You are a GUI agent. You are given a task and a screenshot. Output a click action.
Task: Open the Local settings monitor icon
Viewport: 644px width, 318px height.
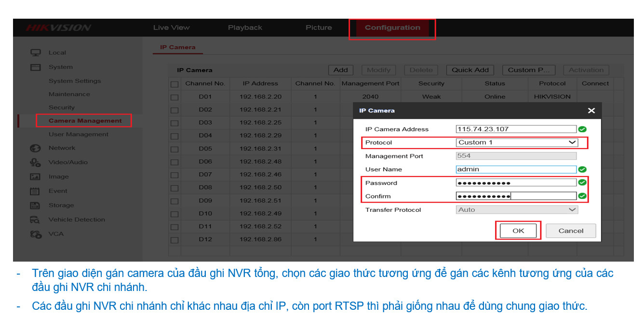click(36, 53)
